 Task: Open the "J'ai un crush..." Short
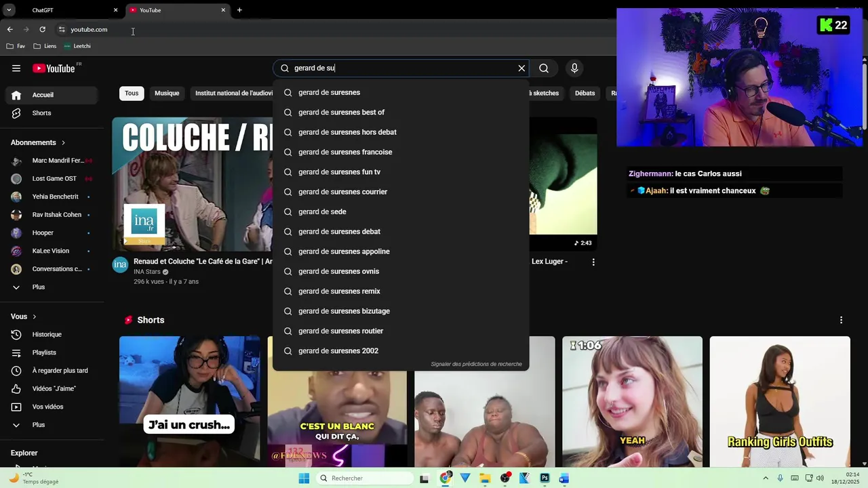[189, 401]
